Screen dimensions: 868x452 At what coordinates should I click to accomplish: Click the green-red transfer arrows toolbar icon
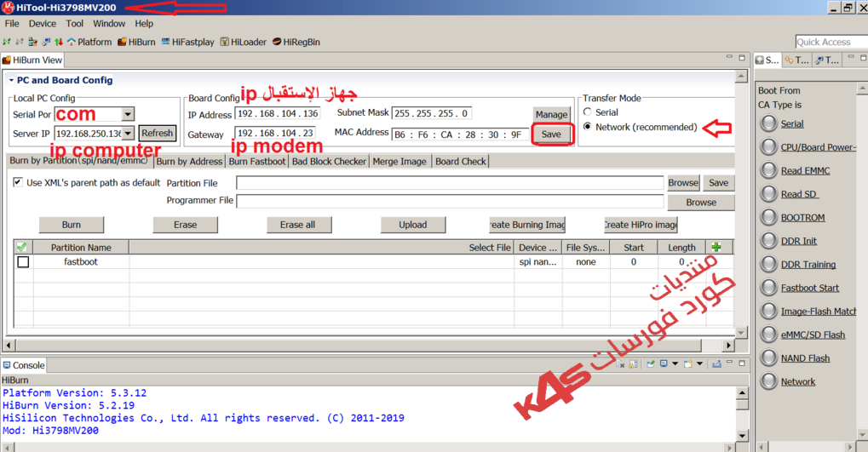[x=59, y=42]
